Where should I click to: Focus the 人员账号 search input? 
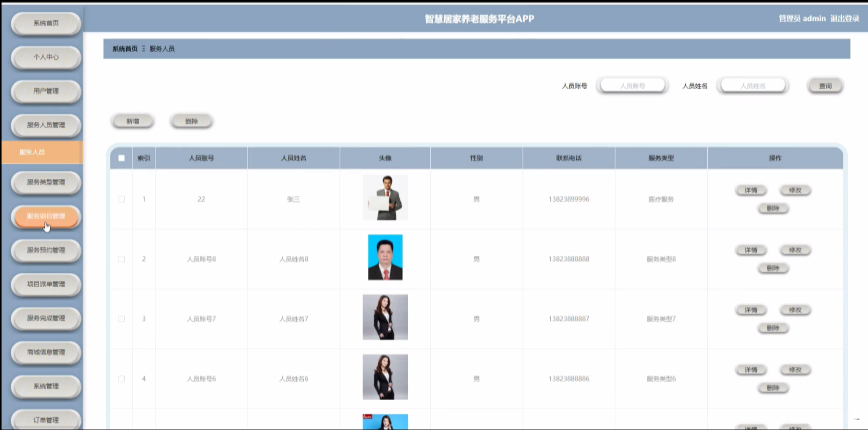point(632,86)
